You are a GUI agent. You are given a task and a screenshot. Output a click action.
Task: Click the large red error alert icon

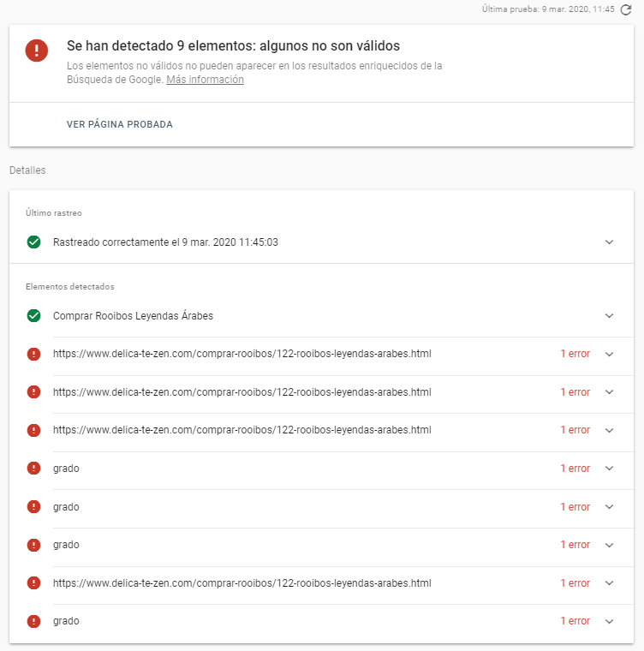point(37,51)
